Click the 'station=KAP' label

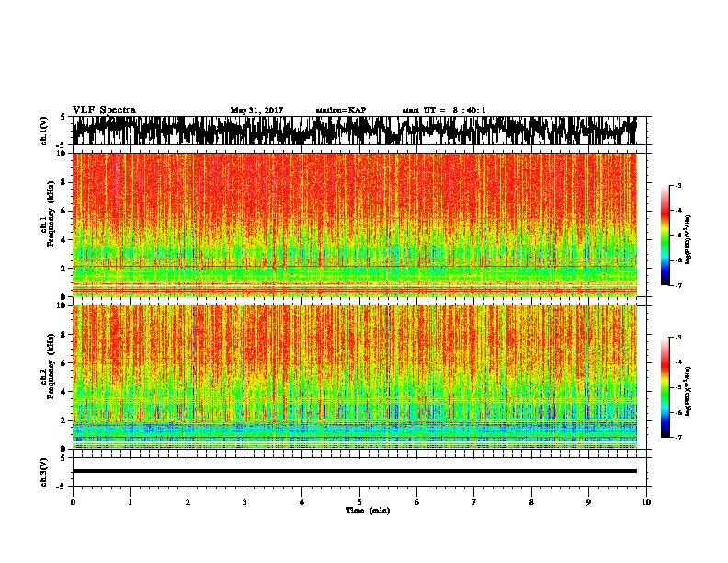click(341, 110)
